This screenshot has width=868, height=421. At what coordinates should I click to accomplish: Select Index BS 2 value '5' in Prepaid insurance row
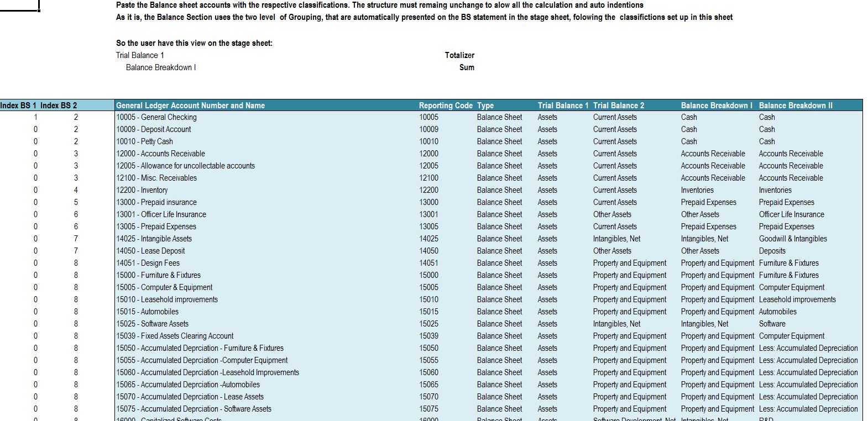tap(76, 202)
